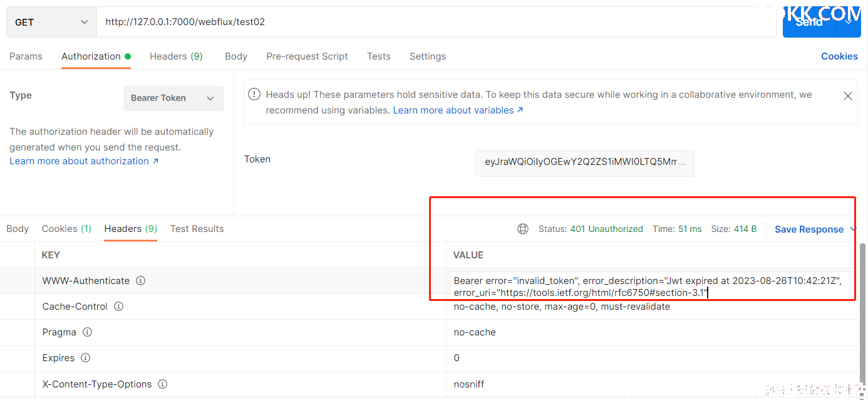The image size is (868, 400).
Task: Click the Expires info icon
Action: coord(85,358)
